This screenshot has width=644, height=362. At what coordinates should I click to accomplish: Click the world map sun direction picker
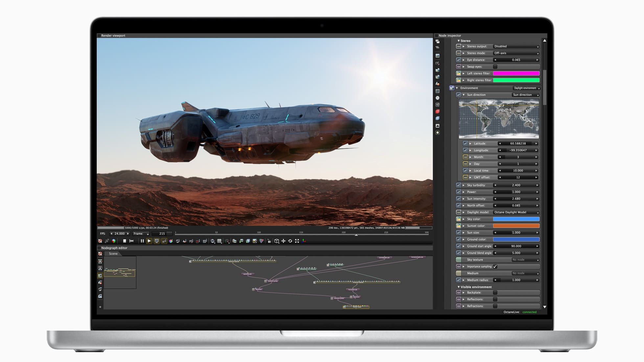click(498, 119)
